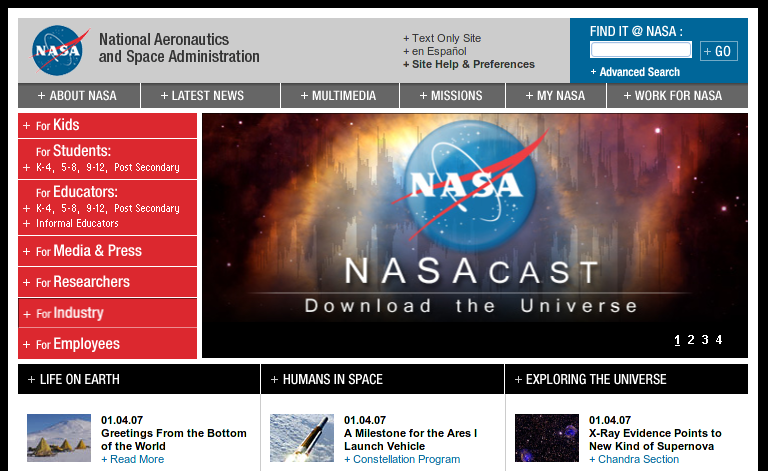This screenshot has width=768, height=471.
Task: Select 5-8 under For Students
Action: [69, 167]
